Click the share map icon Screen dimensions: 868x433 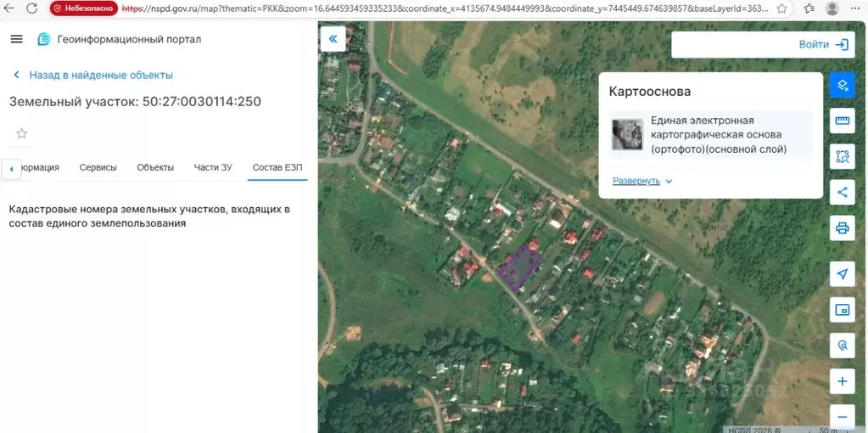tap(842, 192)
